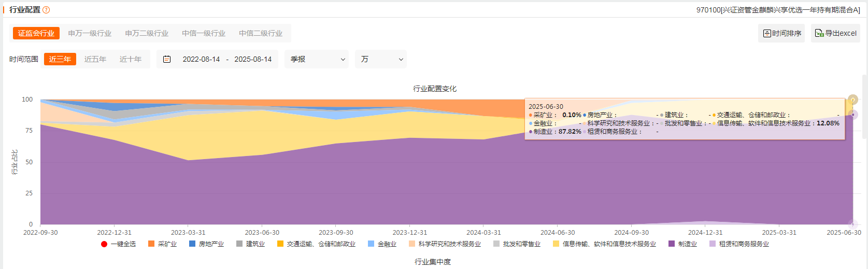Toggle 制造业 legend series
868x269 pixels.
(x=682, y=244)
